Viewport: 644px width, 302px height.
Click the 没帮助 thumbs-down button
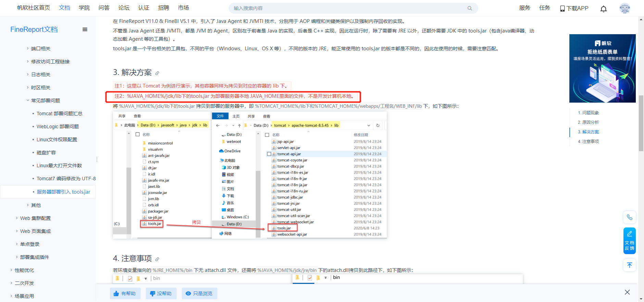(x=161, y=293)
